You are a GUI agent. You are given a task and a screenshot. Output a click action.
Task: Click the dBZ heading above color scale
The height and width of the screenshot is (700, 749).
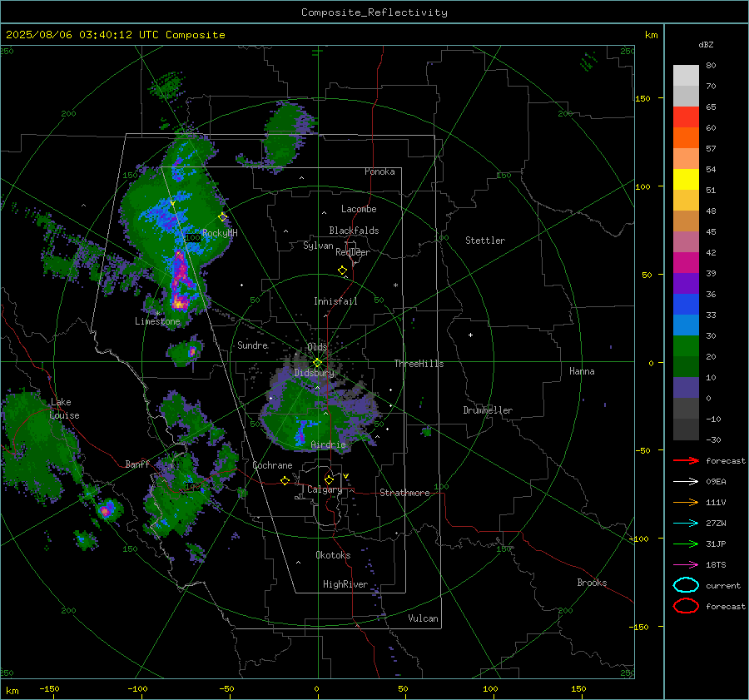click(706, 45)
